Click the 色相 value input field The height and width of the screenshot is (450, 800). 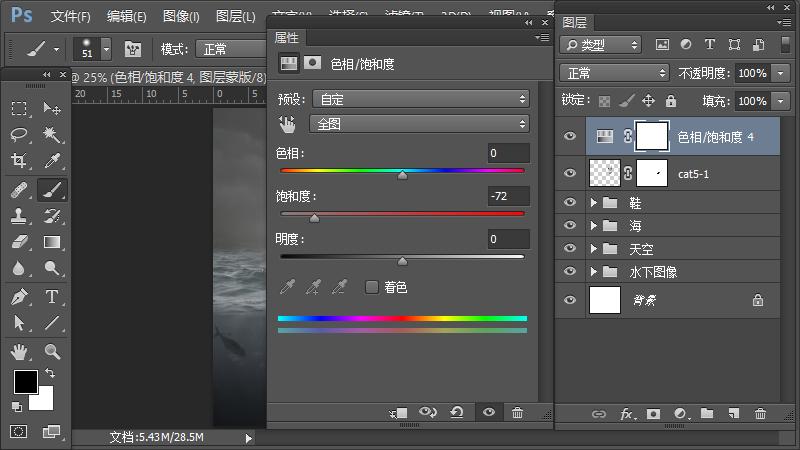pyautogui.click(x=508, y=153)
